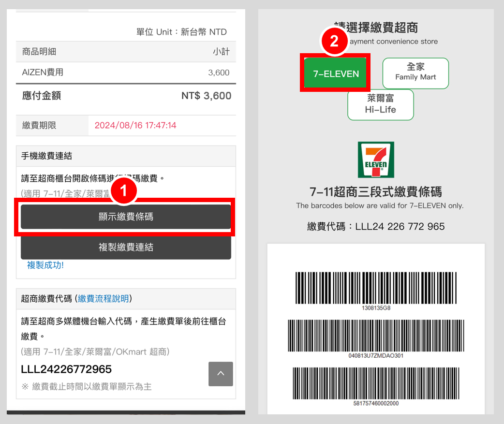Click the deadline 2024/08/16 17:47:14
This screenshot has height=424, width=504.
[135, 125]
